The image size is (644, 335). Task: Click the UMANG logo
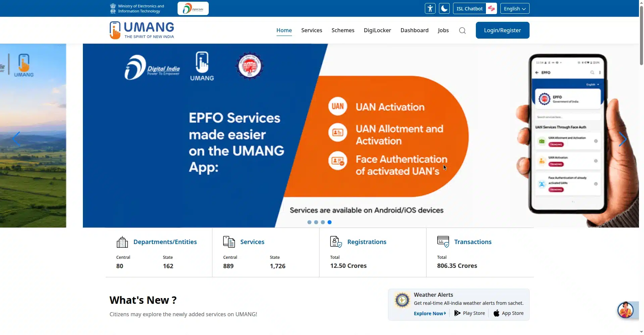point(142,30)
